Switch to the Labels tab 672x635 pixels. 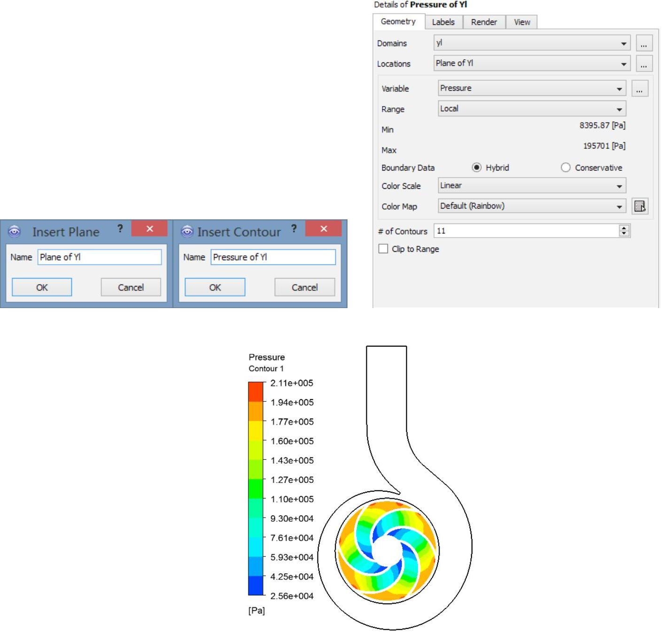(443, 22)
